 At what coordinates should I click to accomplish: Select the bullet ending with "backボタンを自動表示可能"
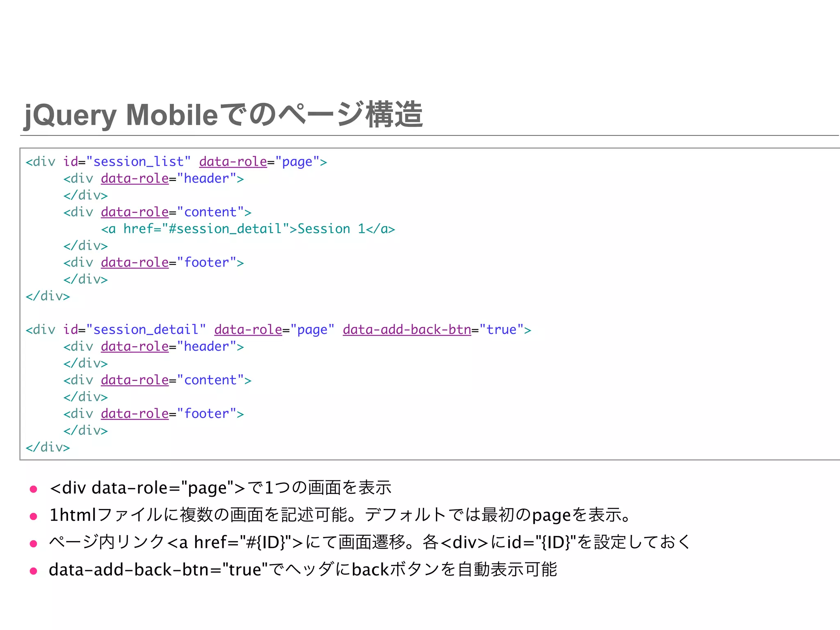point(303,570)
